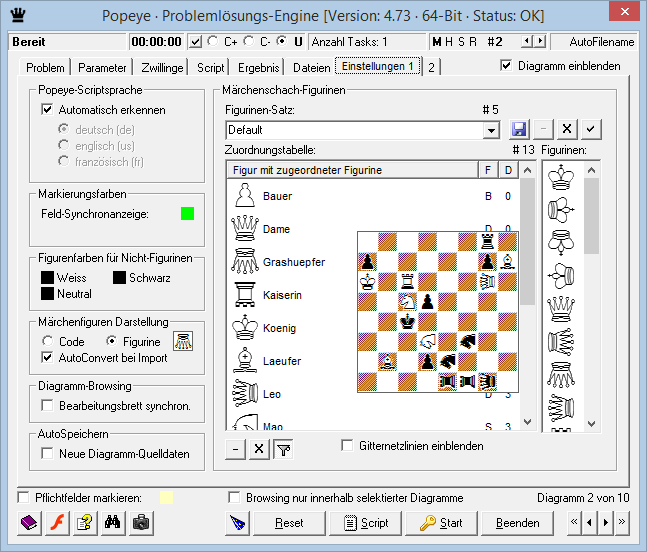The width and height of the screenshot is (647, 552).
Task: Enable 'Browsing nur innerhalb selektierter Diagramme' checkbox
Action: point(234,498)
